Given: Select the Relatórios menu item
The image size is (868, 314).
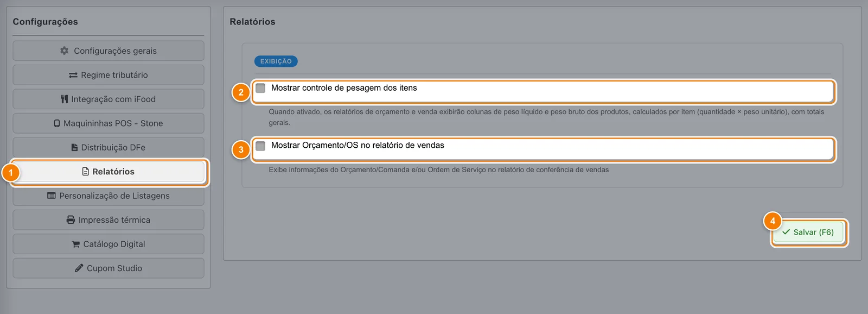Looking at the screenshot, I should tap(108, 172).
